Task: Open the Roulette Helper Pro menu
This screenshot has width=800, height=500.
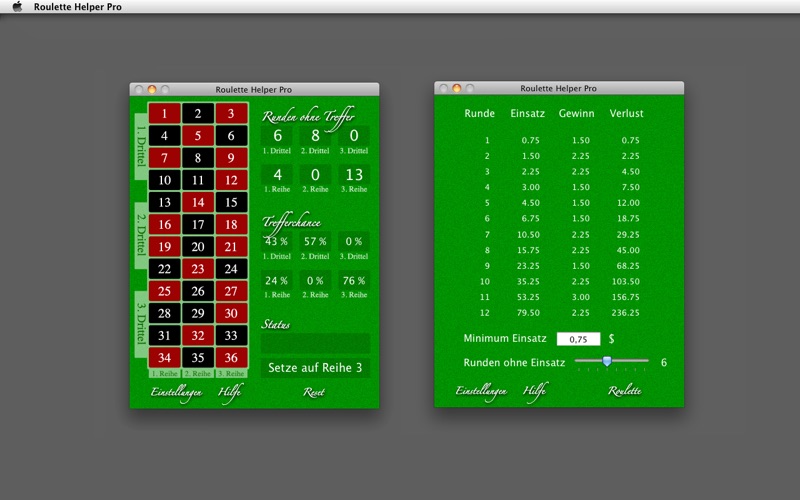Action: 77,6
